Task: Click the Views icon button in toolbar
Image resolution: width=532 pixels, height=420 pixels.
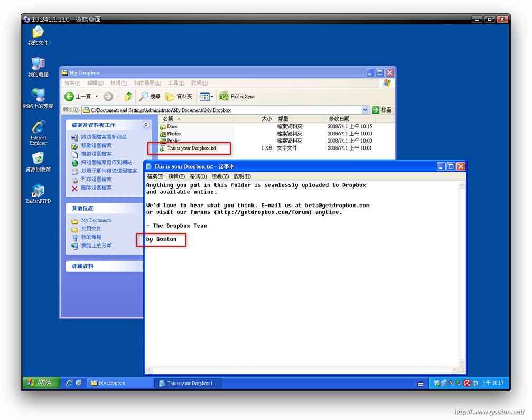Action: [204, 97]
